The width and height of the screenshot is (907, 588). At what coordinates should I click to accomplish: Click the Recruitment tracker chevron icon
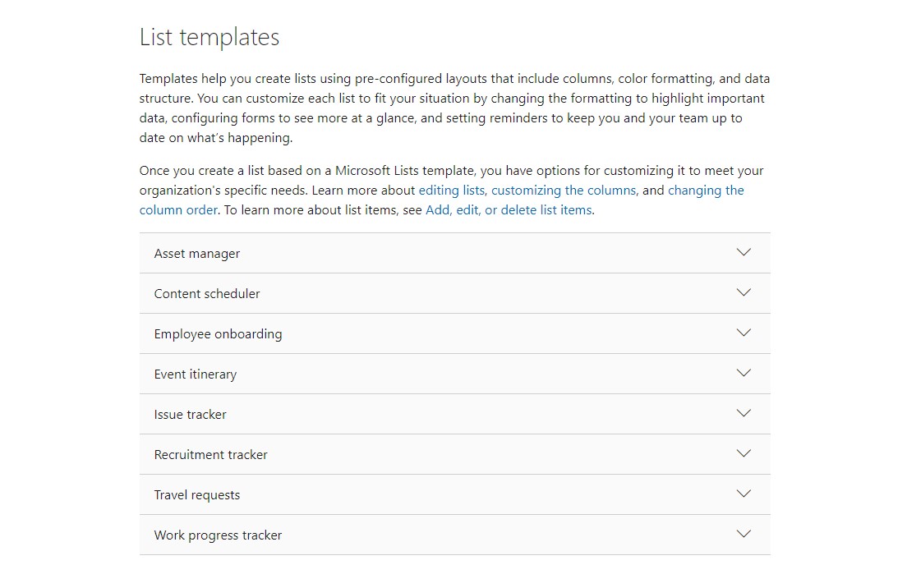click(744, 453)
